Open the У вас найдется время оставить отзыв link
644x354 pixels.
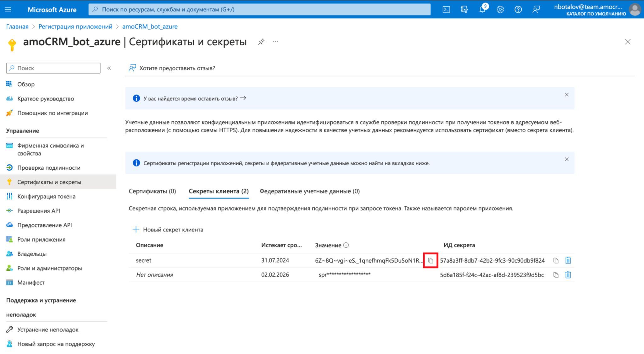click(195, 98)
